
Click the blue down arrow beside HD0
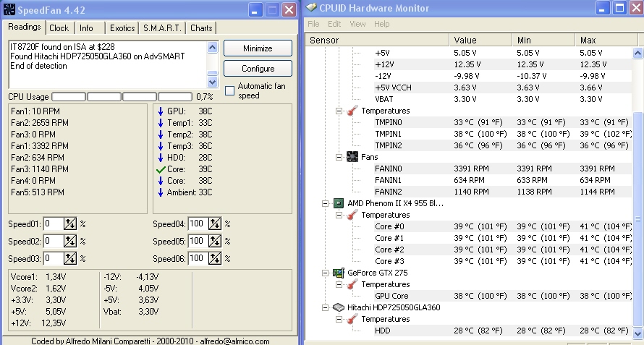tap(161, 157)
